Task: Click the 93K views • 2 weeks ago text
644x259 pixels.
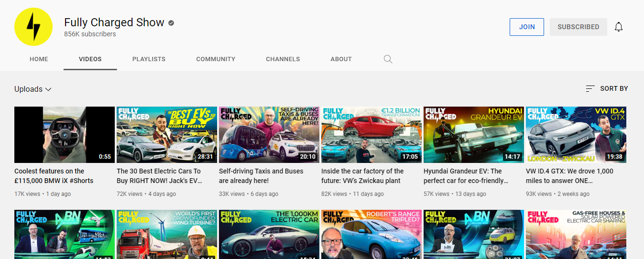Action: [x=557, y=194]
